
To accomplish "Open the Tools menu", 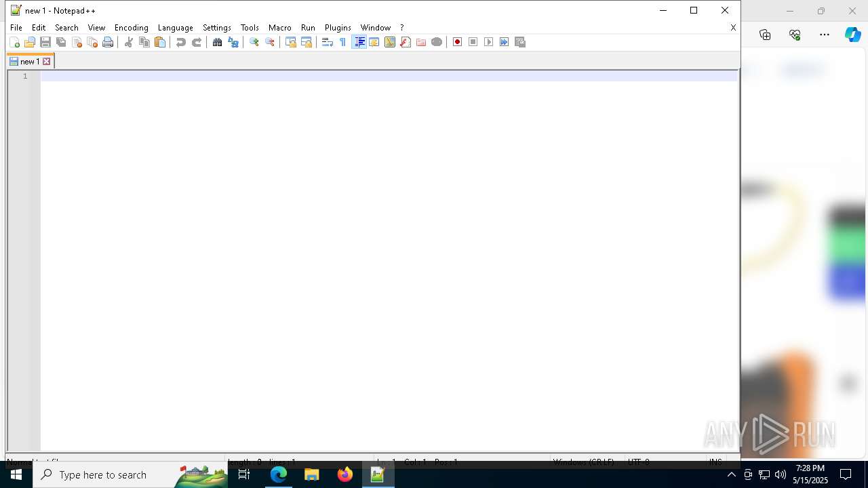I will tap(250, 28).
